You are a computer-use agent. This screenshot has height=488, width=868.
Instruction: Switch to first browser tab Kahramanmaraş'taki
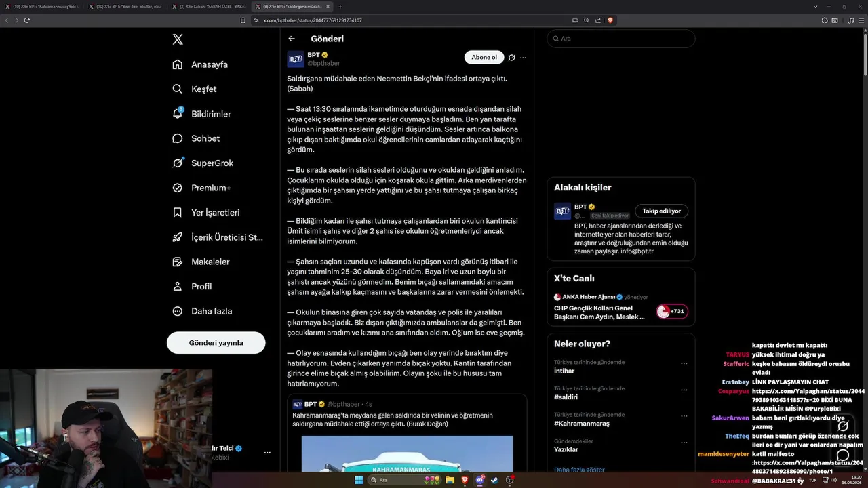(42, 6)
